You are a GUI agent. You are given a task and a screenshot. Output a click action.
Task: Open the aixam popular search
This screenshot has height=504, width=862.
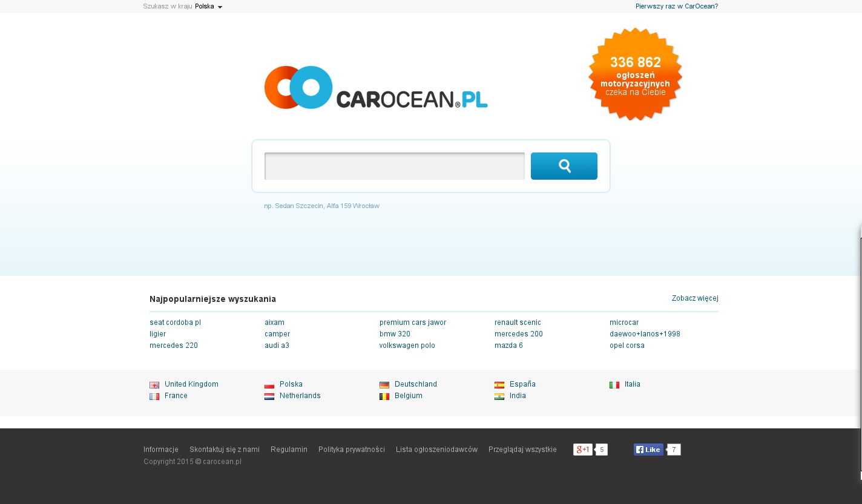[274, 322]
